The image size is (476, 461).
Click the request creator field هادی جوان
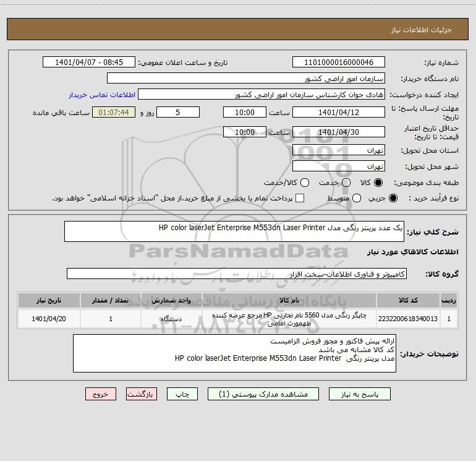(x=261, y=94)
